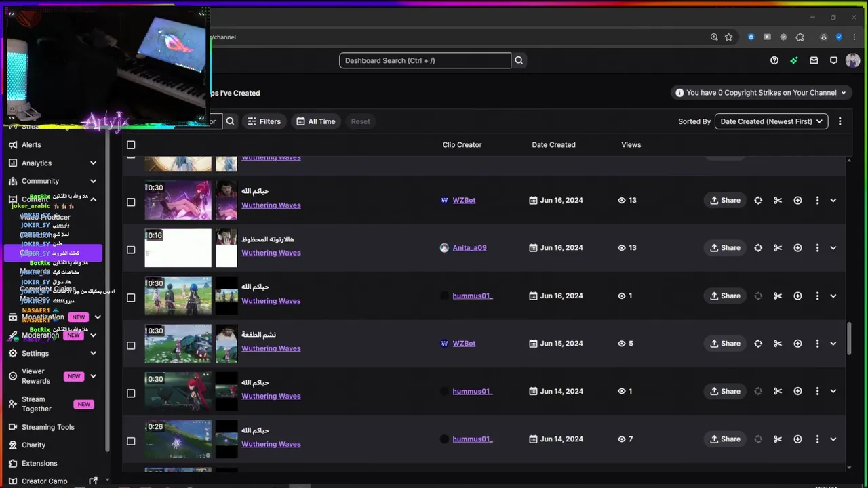
Task: Open the kebab options beside Sorted By
Action: [x=840, y=121]
